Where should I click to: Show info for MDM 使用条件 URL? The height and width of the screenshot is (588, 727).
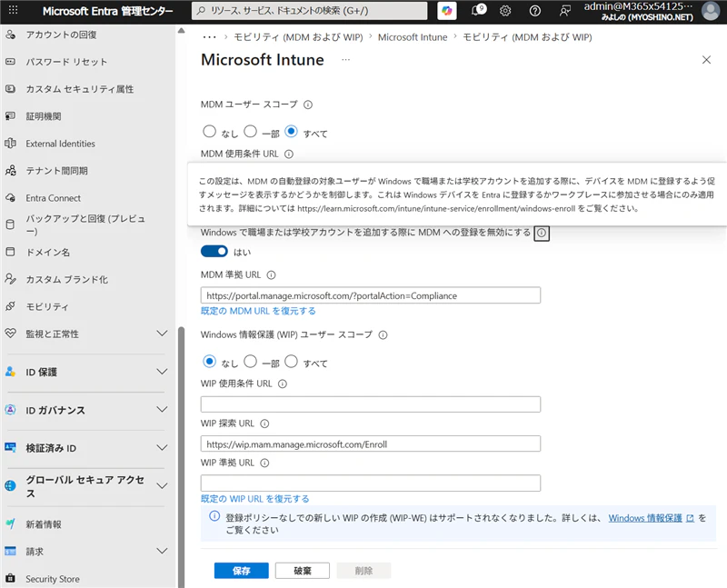tap(289, 154)
